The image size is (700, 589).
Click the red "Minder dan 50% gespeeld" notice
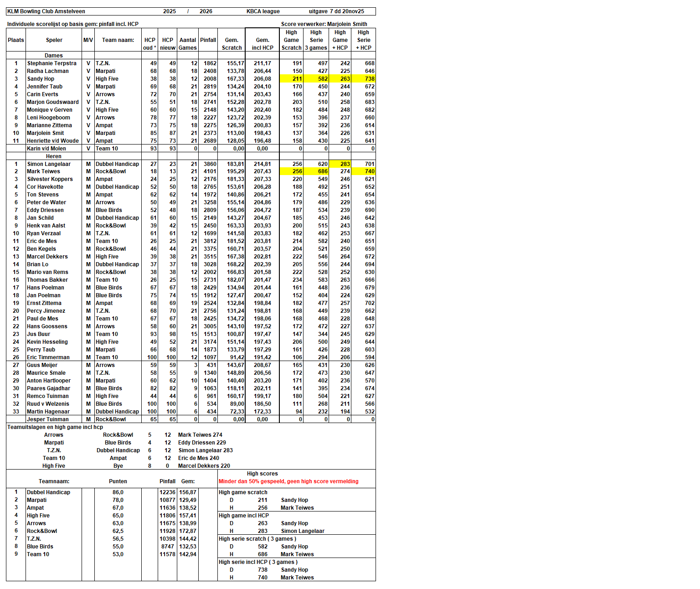288,481
